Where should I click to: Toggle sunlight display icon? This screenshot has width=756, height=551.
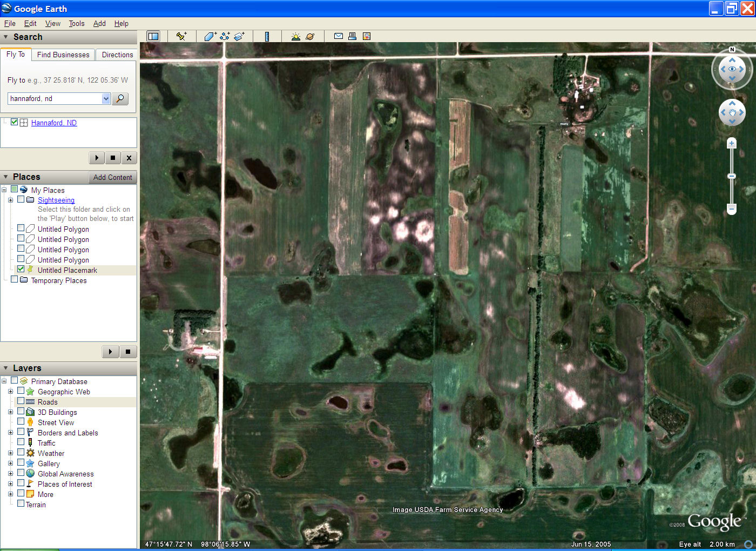[x=295, y=36]
